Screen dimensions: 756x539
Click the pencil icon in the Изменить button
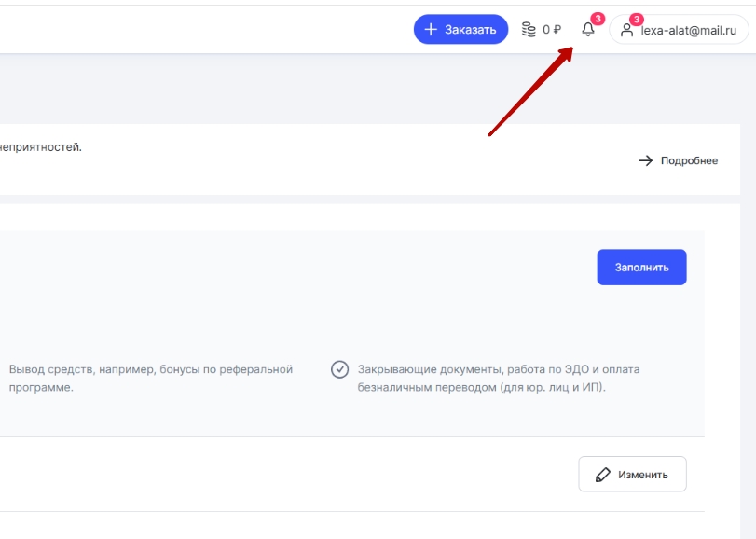pyautogui.click(x=601, y=475)
